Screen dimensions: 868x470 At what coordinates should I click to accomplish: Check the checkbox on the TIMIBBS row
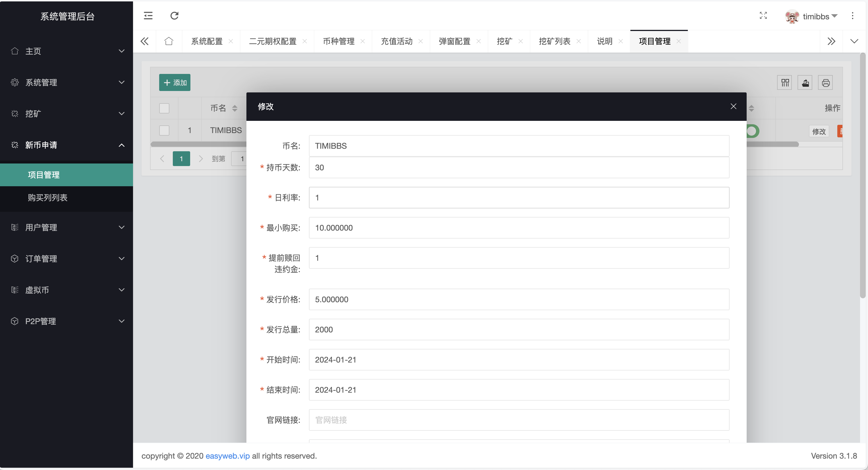point(165,130)
